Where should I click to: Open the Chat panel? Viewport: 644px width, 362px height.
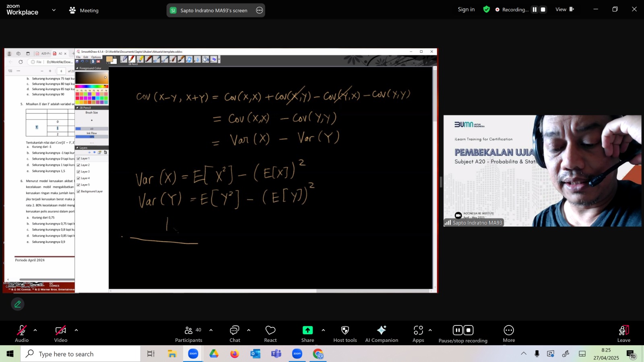(x=235, y=334)
